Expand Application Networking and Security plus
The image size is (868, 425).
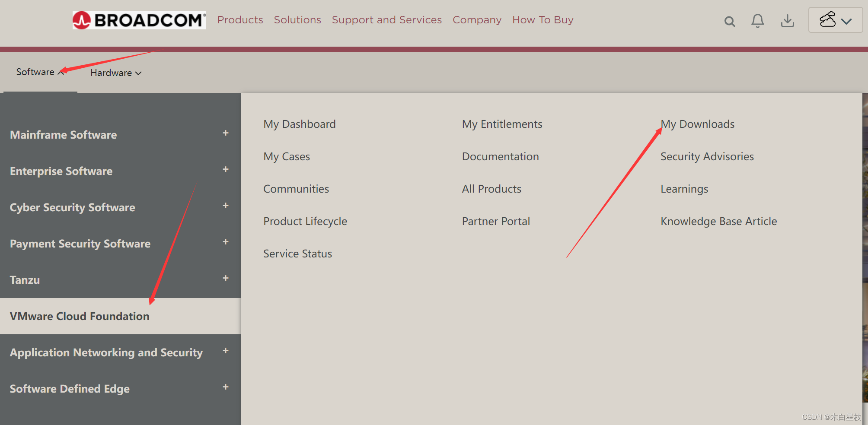point(226,351)
